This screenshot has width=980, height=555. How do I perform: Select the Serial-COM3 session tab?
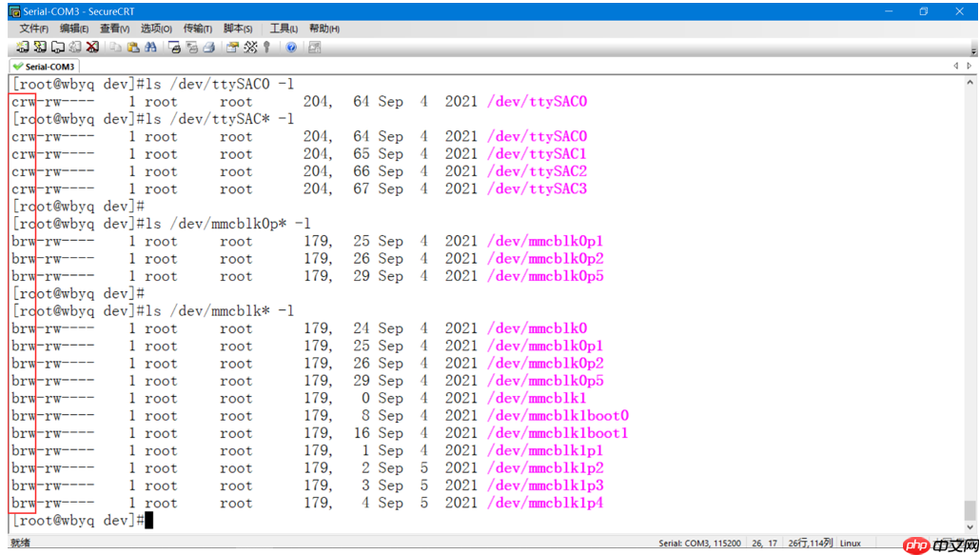(x=45, y=67)
